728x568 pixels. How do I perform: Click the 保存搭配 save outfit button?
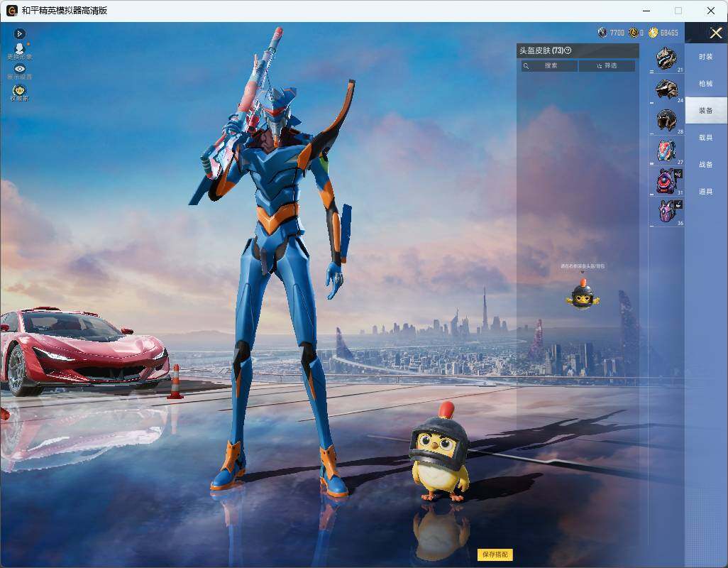[x=495, y=554]
